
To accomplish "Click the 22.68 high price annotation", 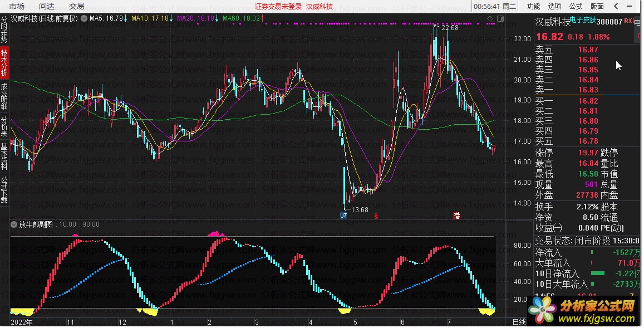I will click(x=450, y=28).
